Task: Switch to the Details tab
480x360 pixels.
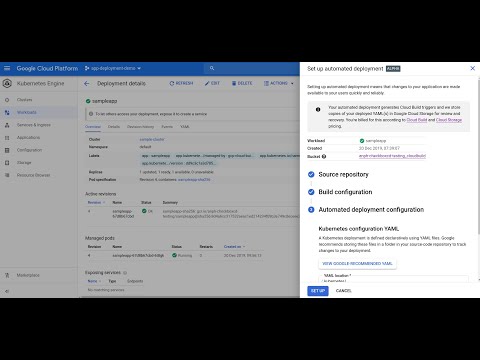Action: (114, 127)
